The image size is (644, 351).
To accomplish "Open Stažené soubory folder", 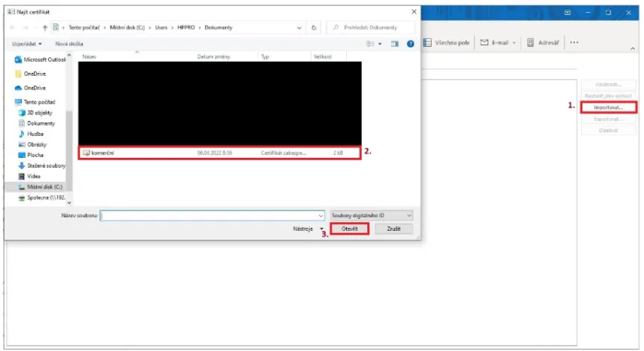I will pyautogui.click(x=41, y=166).
